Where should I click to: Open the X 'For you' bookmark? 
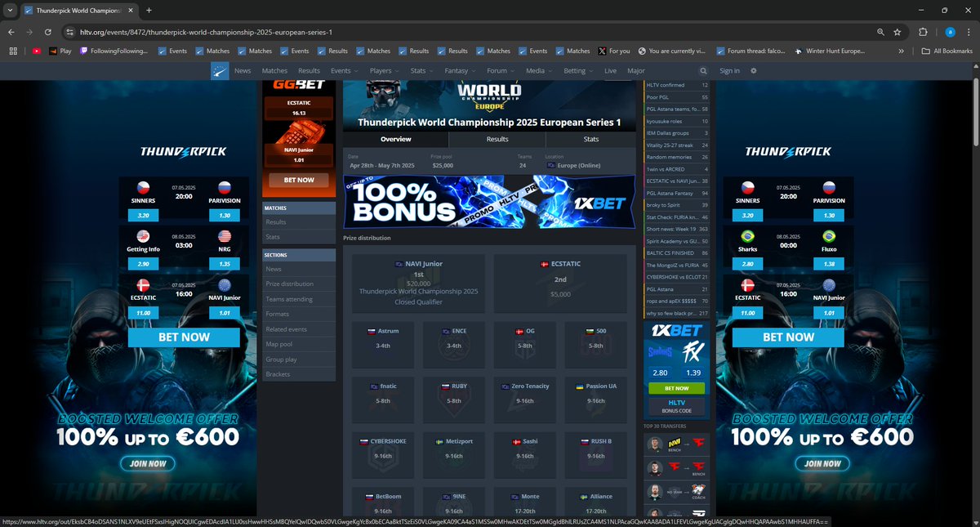tap(614, 51)
